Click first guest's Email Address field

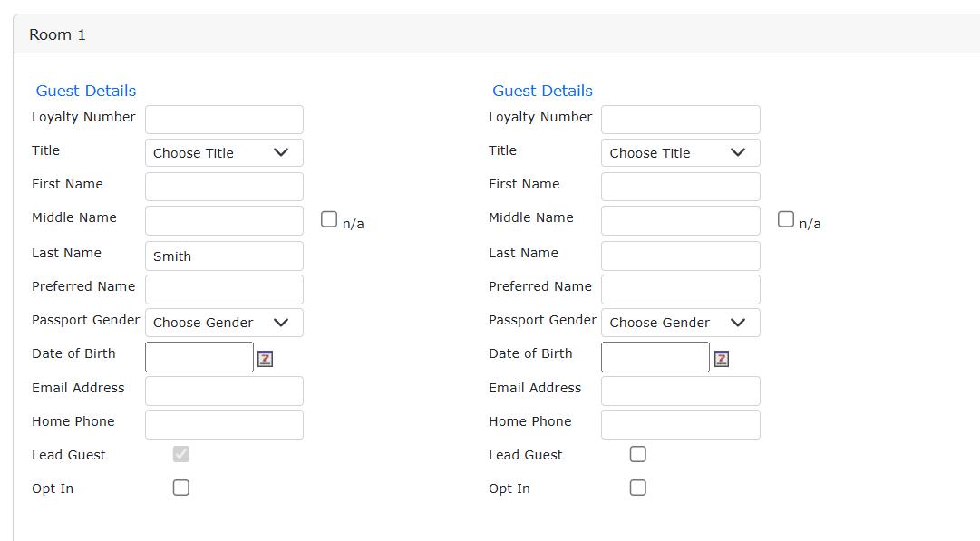224,391
